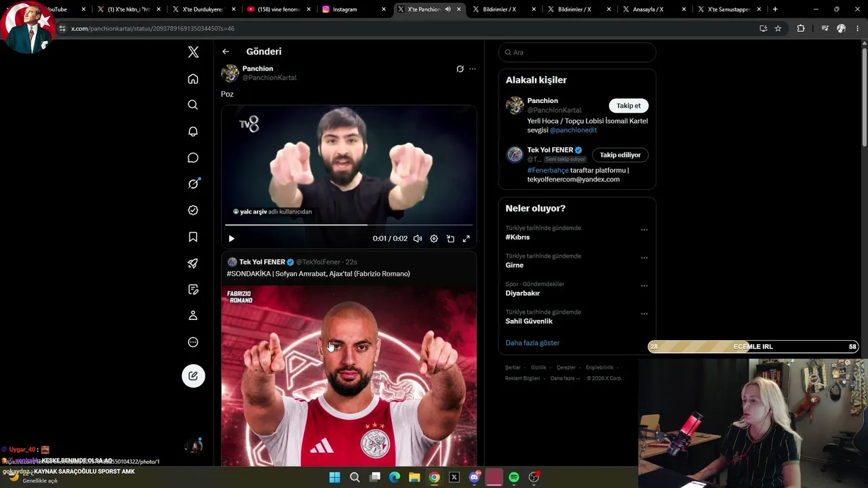
Task: Open more options for Sahil Güvenlik trend
Action: point(644,314)
